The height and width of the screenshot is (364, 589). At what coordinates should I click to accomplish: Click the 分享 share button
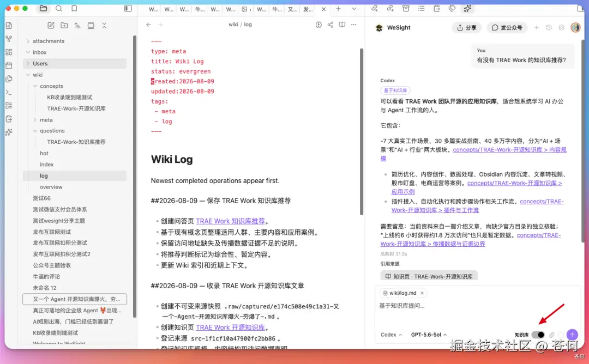click(466, 27)
